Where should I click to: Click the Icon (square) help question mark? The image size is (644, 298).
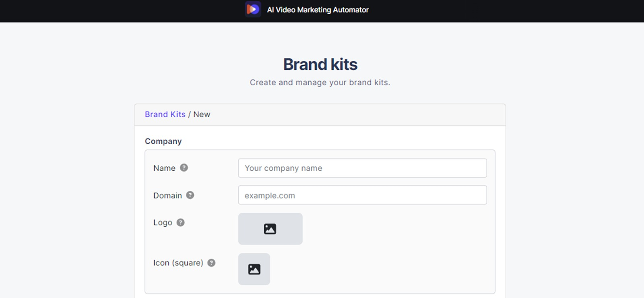[x=211, y=263]
